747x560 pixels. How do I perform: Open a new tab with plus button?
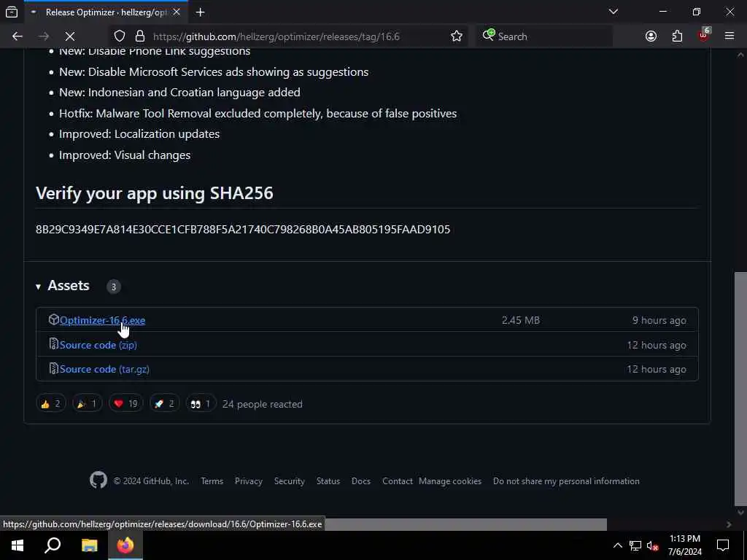pos(201,12)
